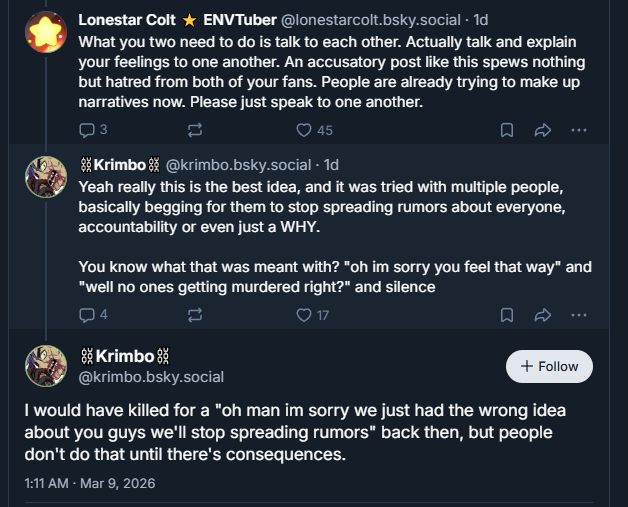The image size is (628, 507).
Task: Repost Lonestar Colt's post
Action: click(x=195, y=130)
